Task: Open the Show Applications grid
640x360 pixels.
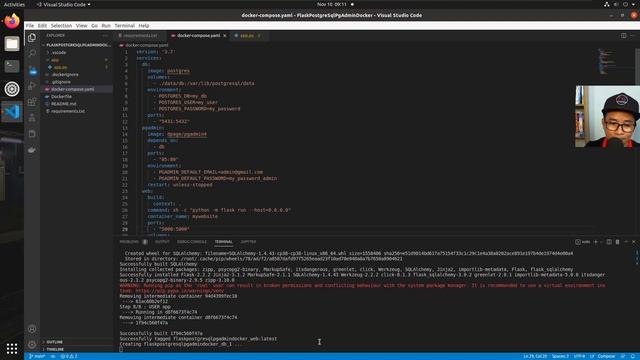Action: coord(12,348)
